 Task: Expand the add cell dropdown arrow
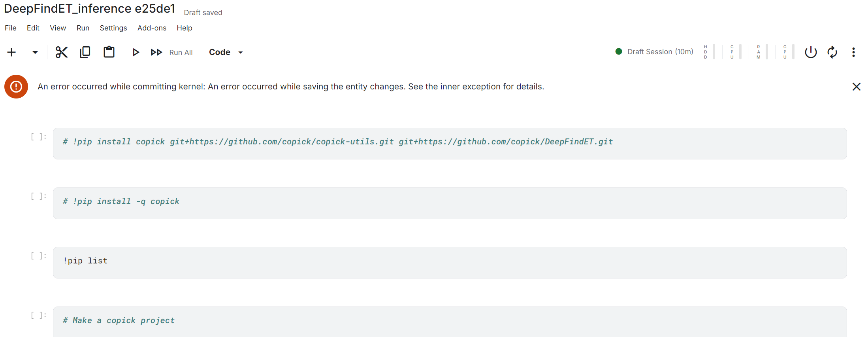(35, 52)
